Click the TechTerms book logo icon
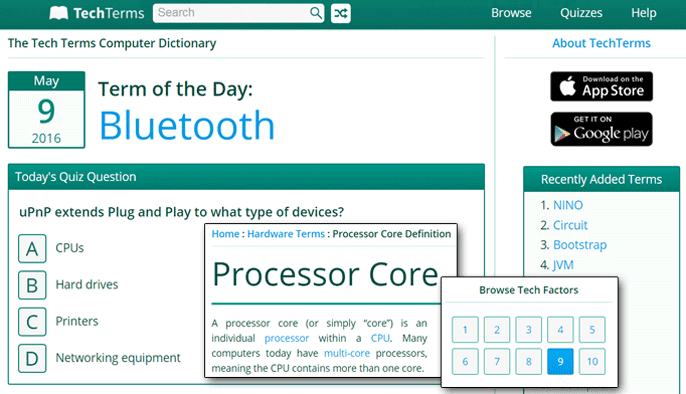Image resolution: width=686 pixels, height=394 pixels. [x=59, y=13]
